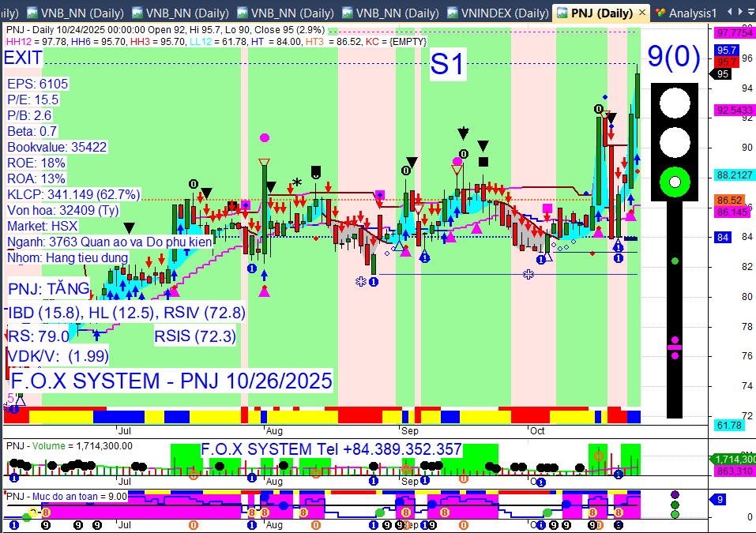Select the P/B: 2.6 value
This screenshot has height=533, width=756.
pyautogui.click(x=29, y=115)
